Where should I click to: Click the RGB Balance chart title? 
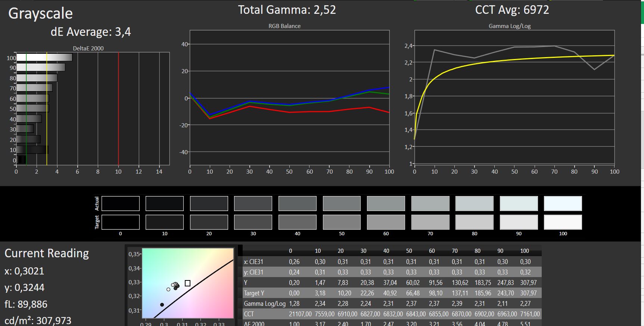284,26
